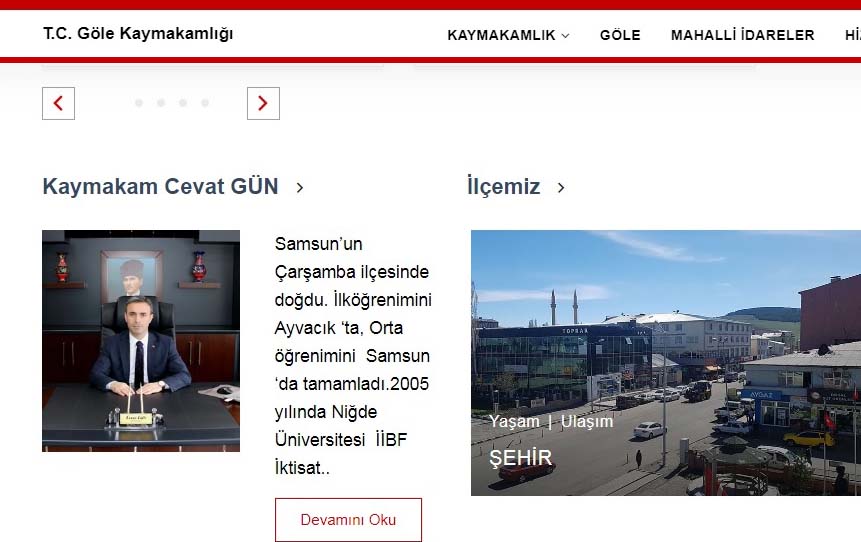861x542 pixels.
Task: Open the İlçemiz heading link
Action: (x=504, y=186)
